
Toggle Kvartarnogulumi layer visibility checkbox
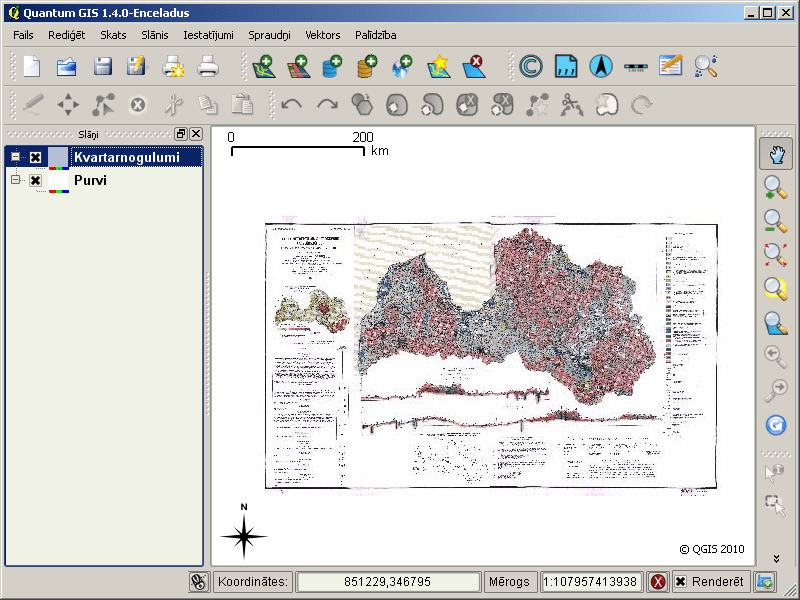(x=35, y=157)
